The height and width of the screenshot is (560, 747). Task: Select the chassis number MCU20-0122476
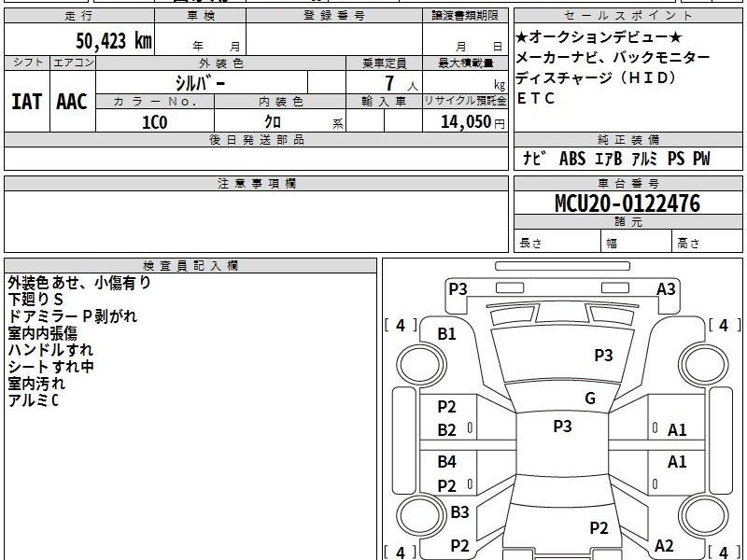(627, 203)
